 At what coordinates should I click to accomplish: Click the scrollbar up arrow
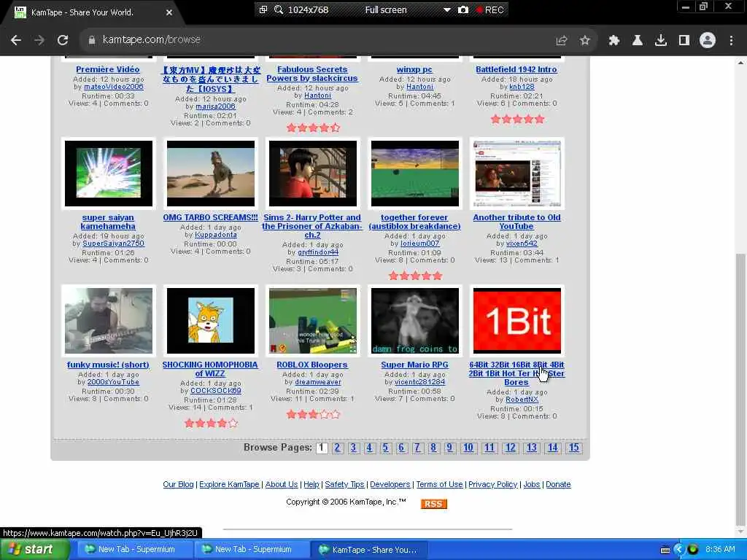coord(740,63)
